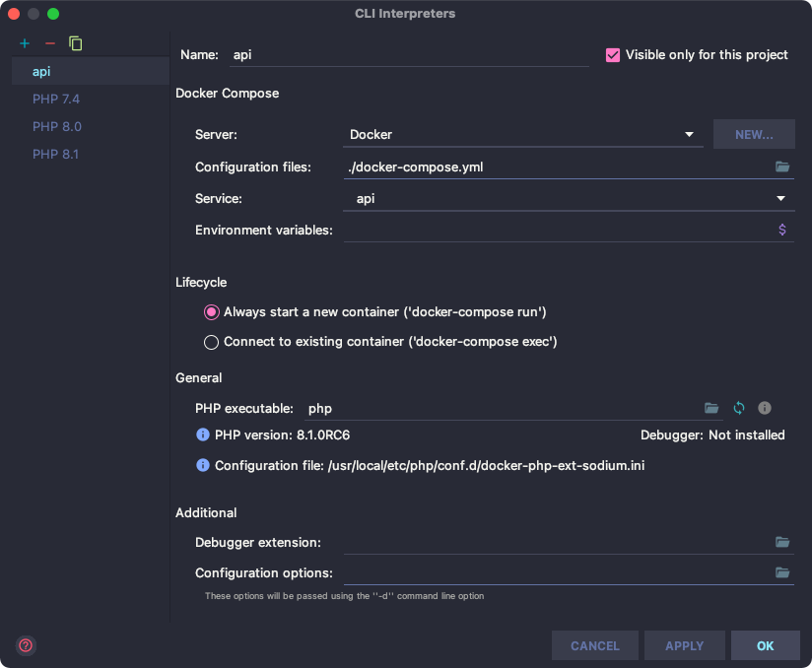Viewport: 812px width, 668px height.
Task: Add a new CLI interpreter with plus icon
Action: (x=25, y=43)
